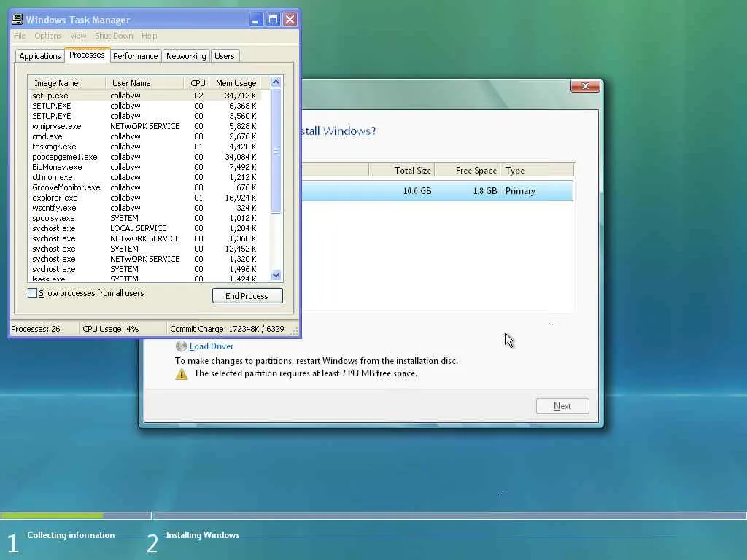Screen dimensions: 747x560
Task: Select svchost.exe using 1,368 K
Action: pos(145,238)
